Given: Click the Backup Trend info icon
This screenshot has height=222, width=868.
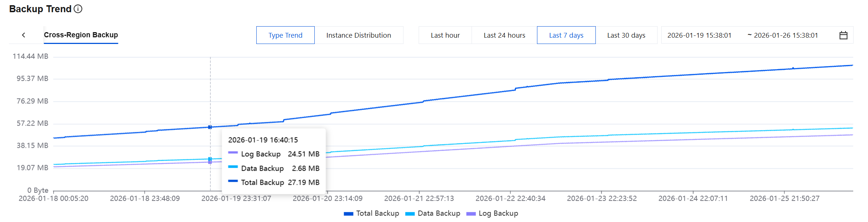Looking at the screenshot, I should [78, 9].
